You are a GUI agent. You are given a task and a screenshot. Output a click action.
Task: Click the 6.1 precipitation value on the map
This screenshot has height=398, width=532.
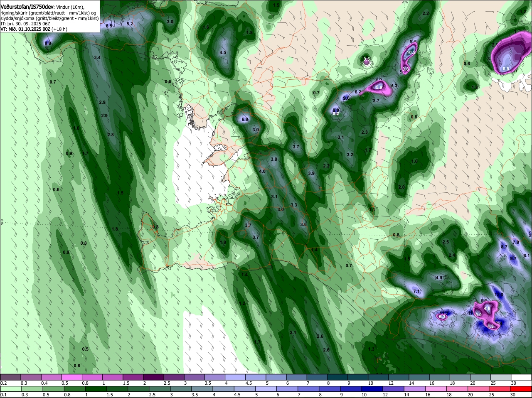527,256
